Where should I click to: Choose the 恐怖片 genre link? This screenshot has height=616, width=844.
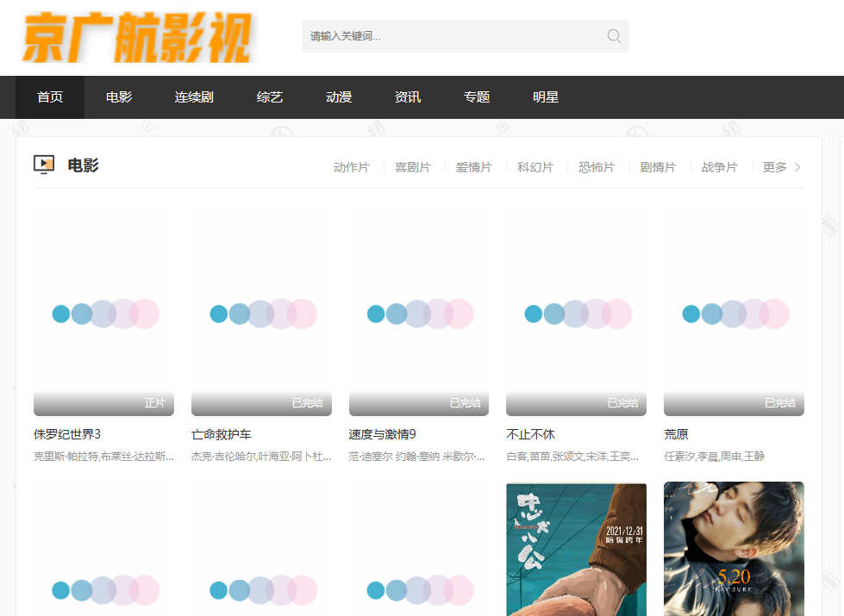[x=597, y=167]
